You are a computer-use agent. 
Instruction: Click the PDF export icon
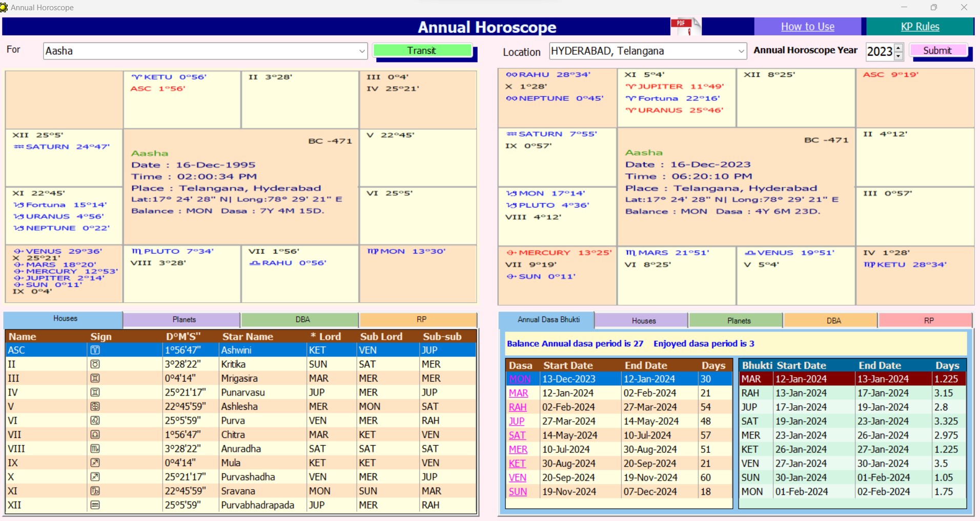click(x=685, y=26)
